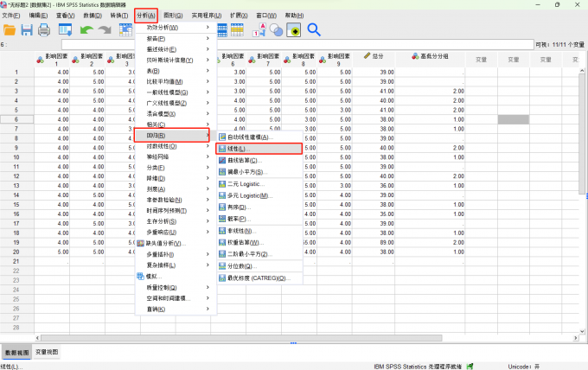Screen dimensions: 588x370
Task: Click the gray redo arrow
Action: coord(105,30)
